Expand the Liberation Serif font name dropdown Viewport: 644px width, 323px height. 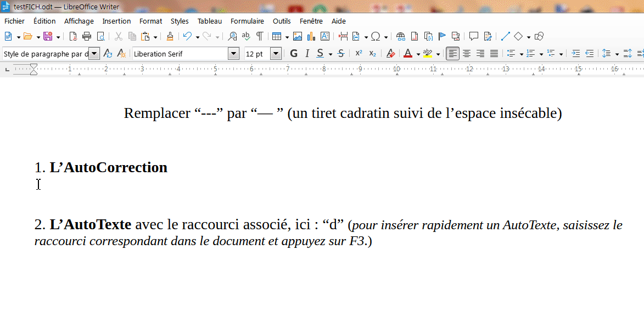234,54
